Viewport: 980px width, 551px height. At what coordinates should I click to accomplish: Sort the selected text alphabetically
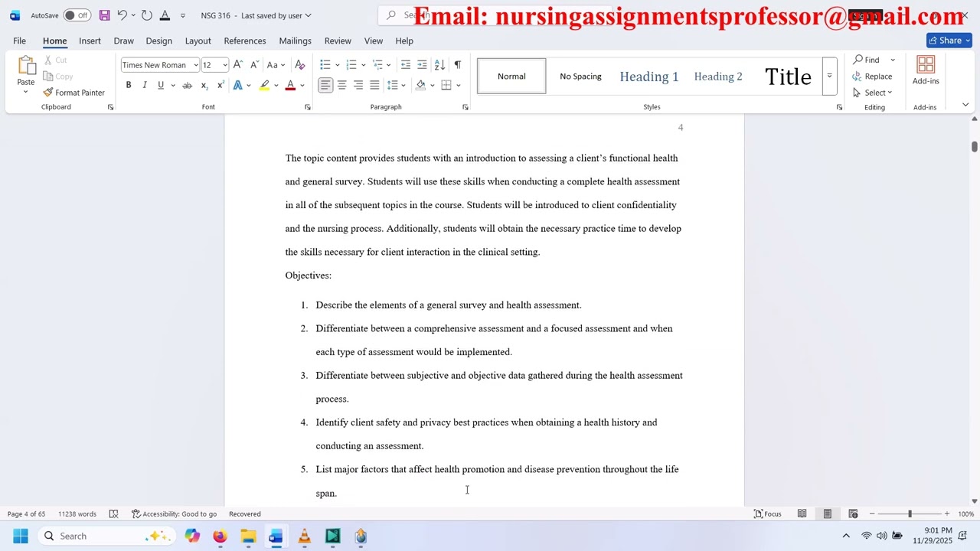point(439,65)
